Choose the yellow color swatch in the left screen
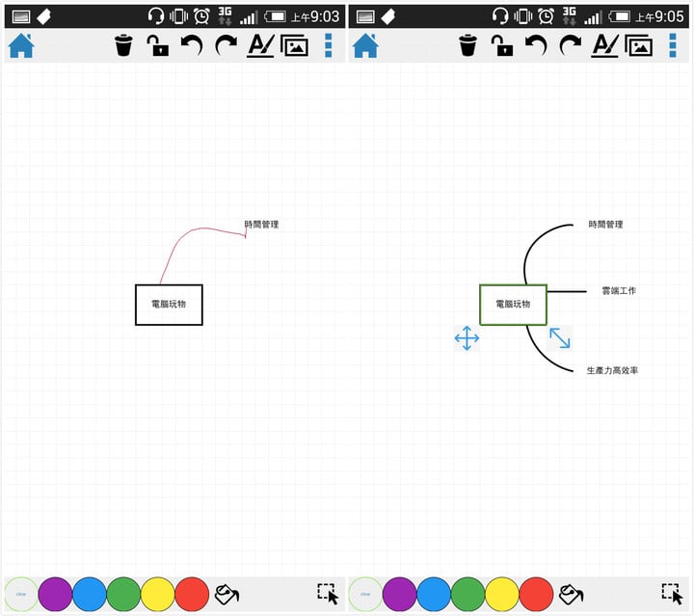Screen dimensions: 694x616 (x=158, y=595)
